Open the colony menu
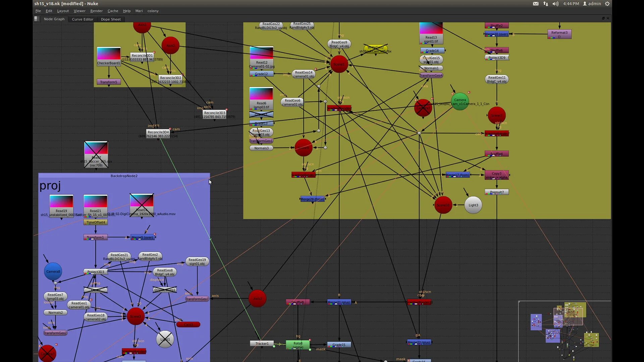 coord(153,11)
